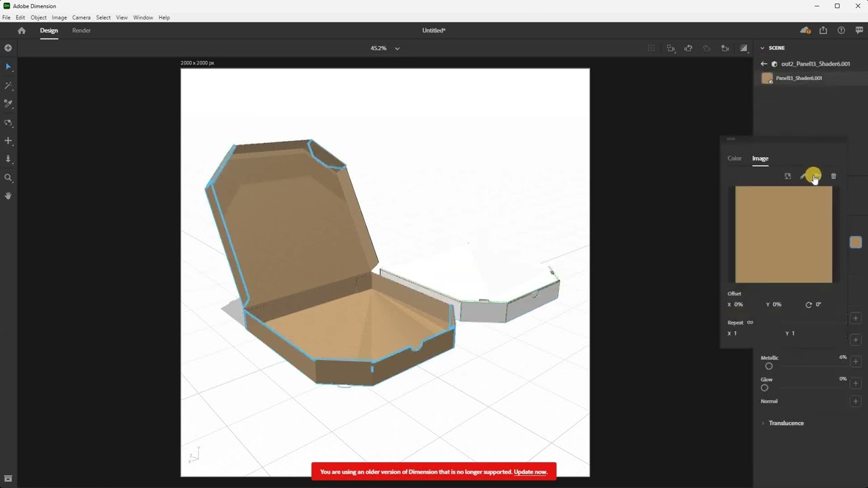This screenshot has height=488, width=868.
Task: Select the Orbit camera tool
Action: (x=8, y=123)
